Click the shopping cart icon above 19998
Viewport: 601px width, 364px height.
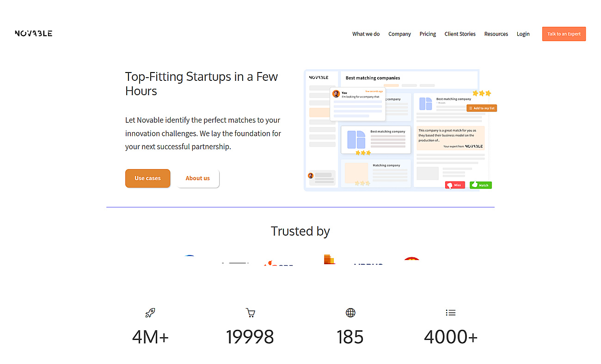coord(250,313)
